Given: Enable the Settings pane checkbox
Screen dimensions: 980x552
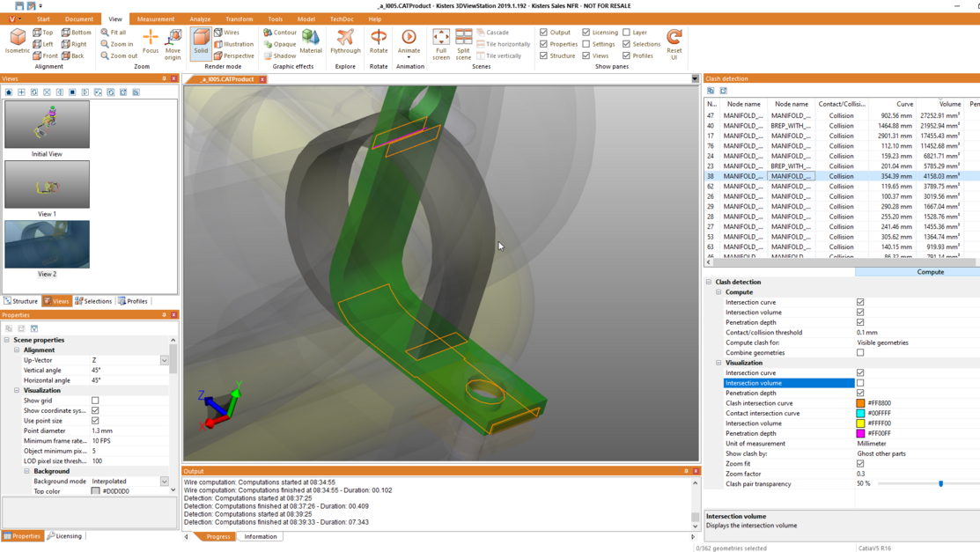Looking at the screenshot, I should click(x=586, y=44).
